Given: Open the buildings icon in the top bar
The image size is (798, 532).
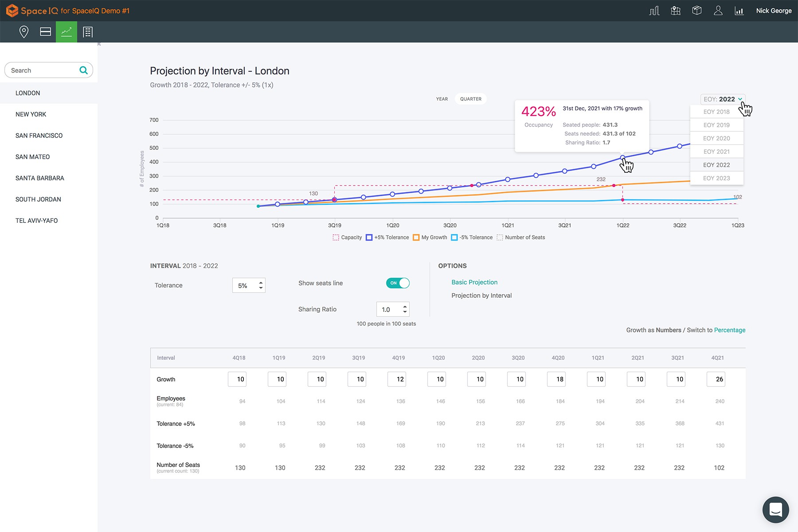Looking at the screenshot, I should (x=654, y=10).
